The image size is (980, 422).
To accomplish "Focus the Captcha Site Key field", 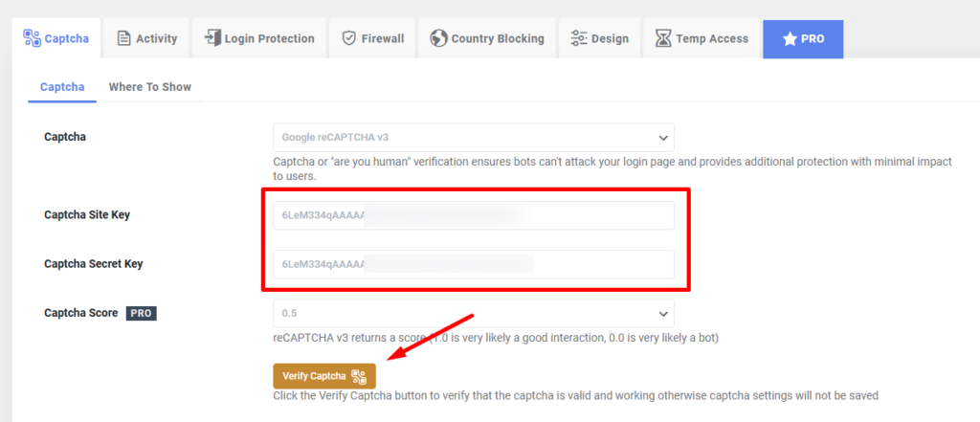I will pos(473,215).
